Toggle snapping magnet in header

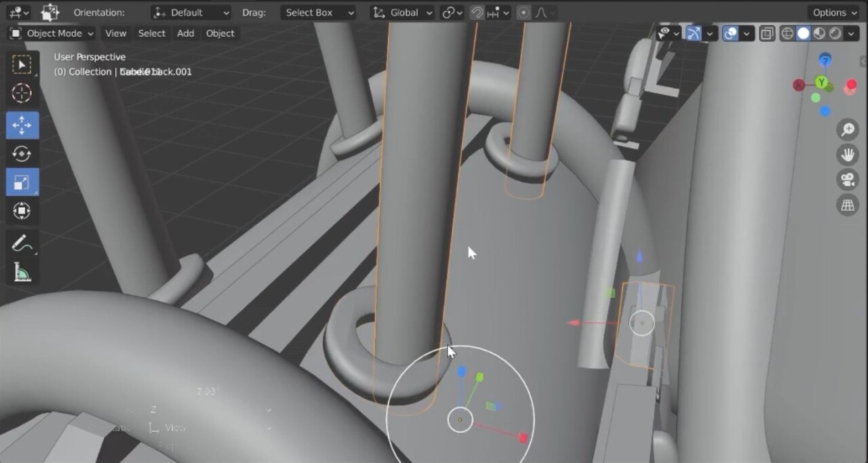click(477, 12)
